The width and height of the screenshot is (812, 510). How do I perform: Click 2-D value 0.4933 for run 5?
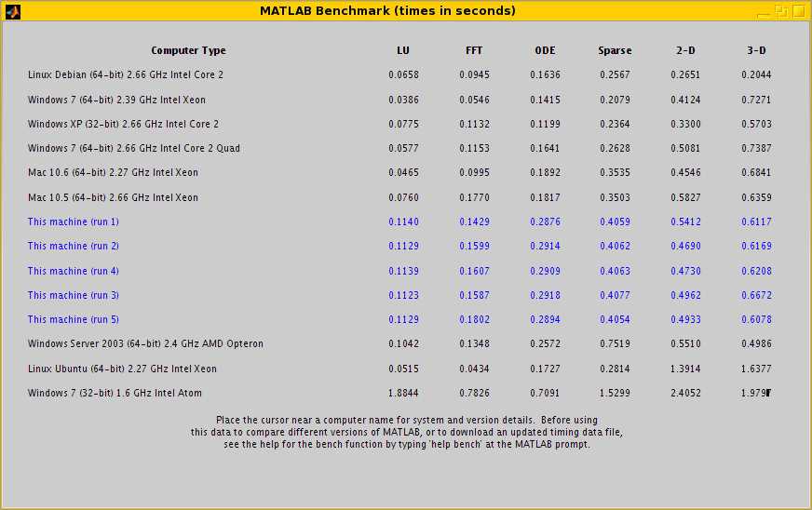[x=685, y=319]
